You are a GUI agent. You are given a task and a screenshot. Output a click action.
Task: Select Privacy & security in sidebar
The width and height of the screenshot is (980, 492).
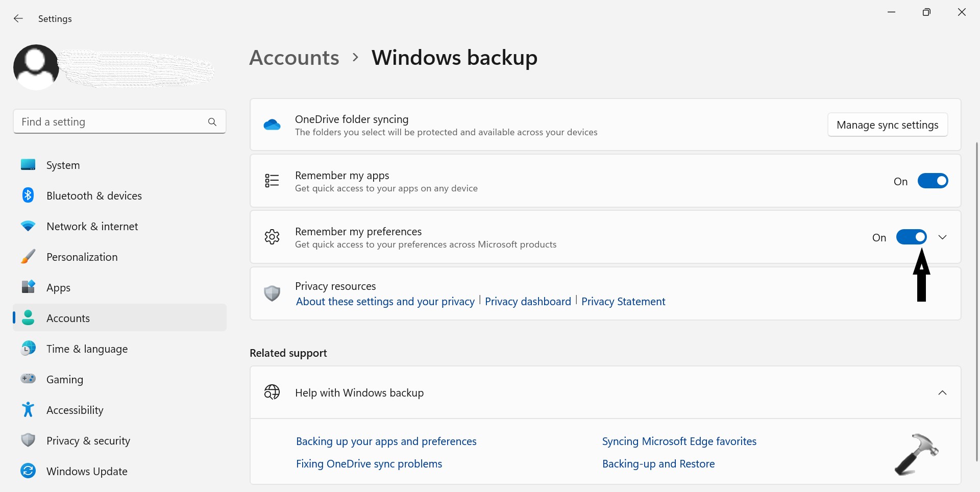tap(88, 441)
